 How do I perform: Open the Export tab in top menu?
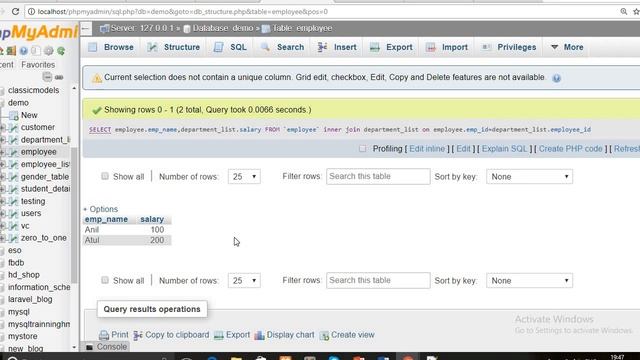click(x=391, y=47)
